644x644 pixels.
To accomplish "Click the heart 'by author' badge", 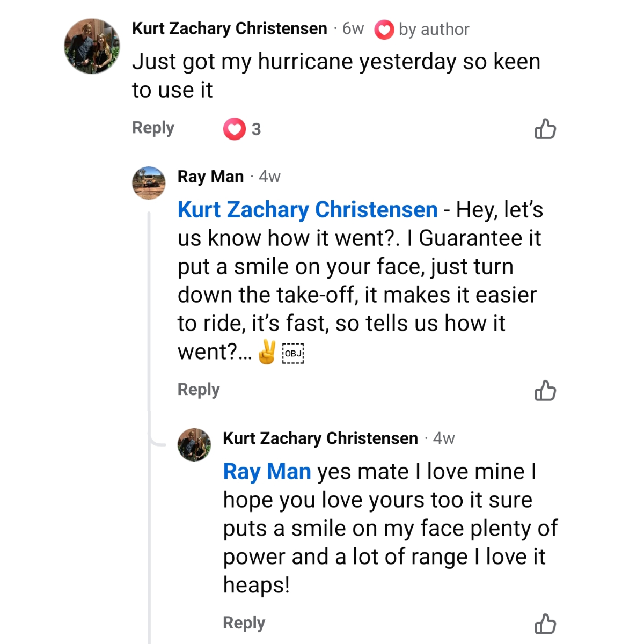I will point(384,30).
